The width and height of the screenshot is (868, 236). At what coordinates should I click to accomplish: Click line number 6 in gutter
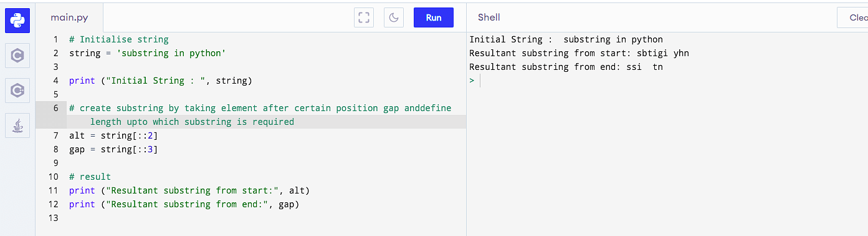(x=55, y=108)
